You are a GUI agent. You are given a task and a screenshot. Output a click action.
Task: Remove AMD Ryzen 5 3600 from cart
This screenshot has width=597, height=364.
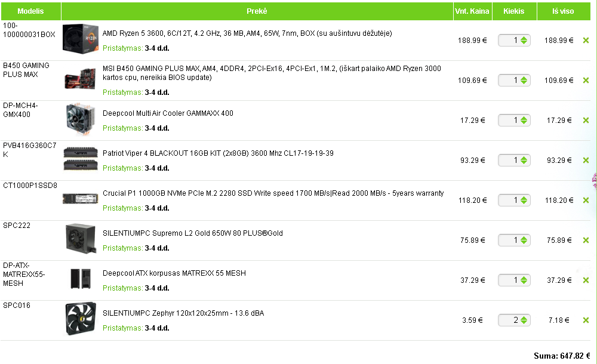coord(586,41)
